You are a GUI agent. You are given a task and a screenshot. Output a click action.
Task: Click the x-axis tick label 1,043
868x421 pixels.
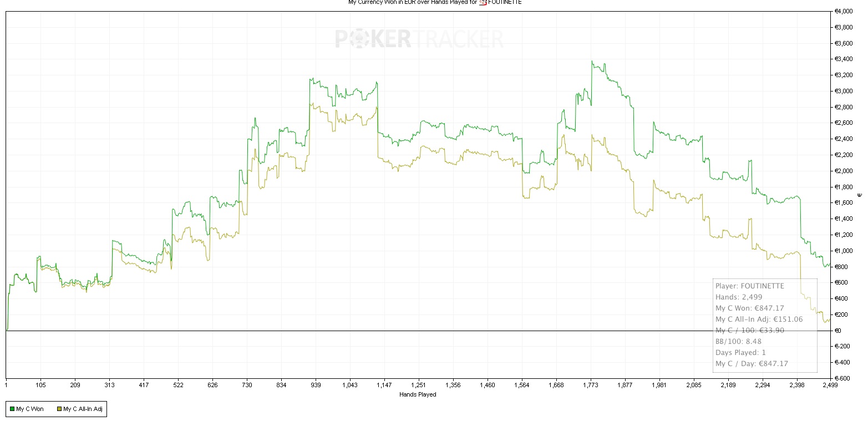click(351, 385)
